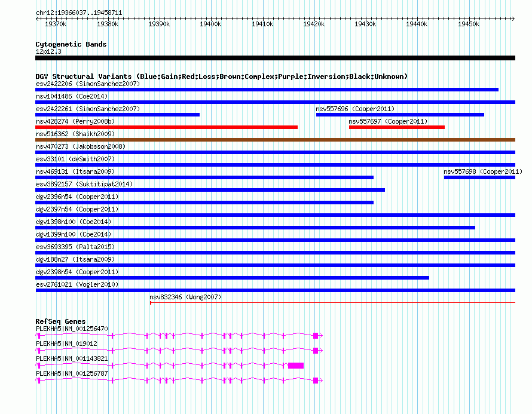Image resolution: width=532 pixels, height=414 pixels.
Task: Open the nsv557696 (Cooper2011) variant label
Action: point(355,109)
